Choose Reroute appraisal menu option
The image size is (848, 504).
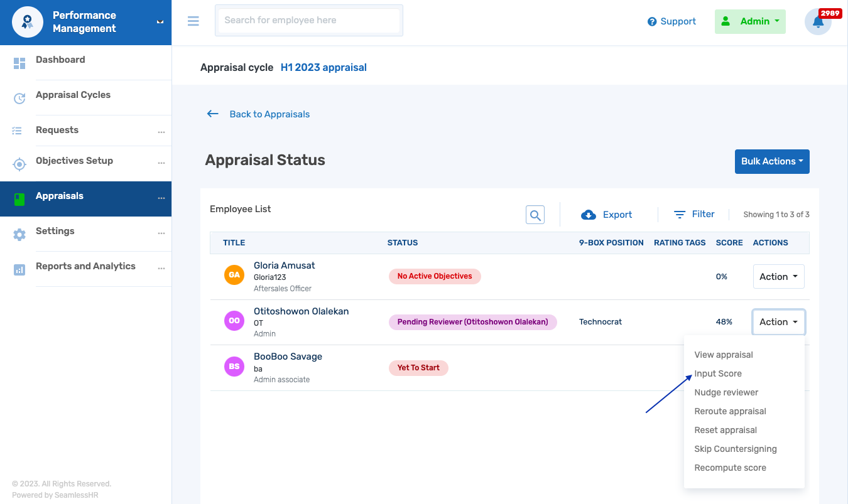(x=730, y=411)
